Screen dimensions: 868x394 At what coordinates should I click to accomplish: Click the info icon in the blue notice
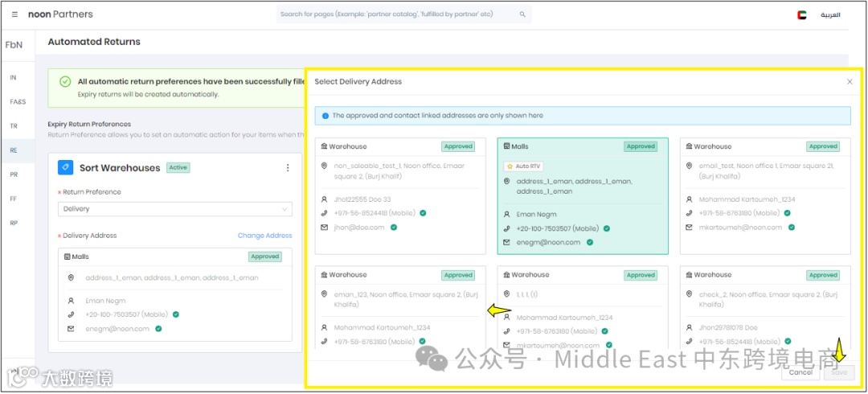[x=325, y=116]
